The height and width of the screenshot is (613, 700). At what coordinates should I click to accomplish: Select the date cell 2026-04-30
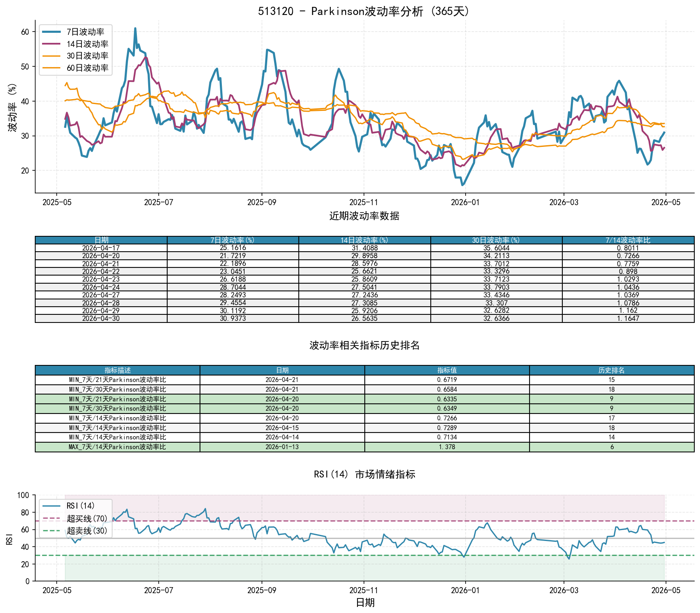(x=101, y=318)
